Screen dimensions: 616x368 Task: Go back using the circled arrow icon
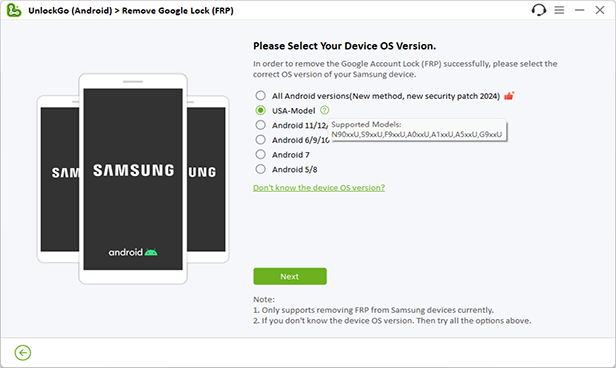tap(23, 353)
